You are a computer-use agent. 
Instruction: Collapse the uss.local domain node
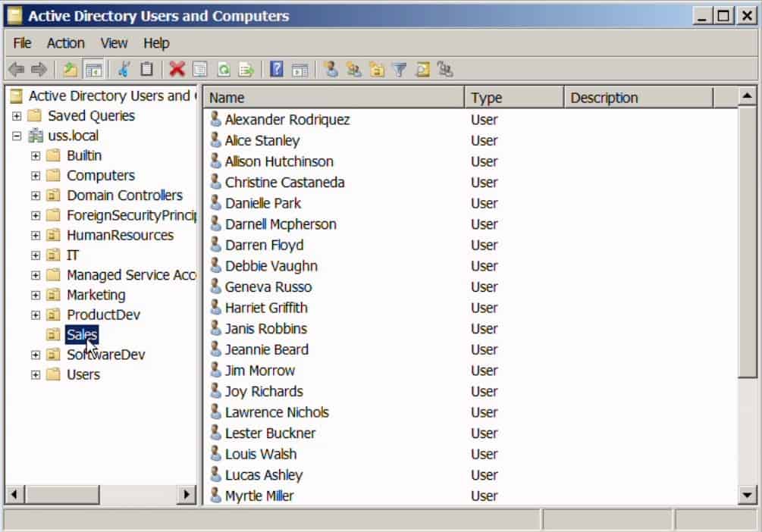17,136
